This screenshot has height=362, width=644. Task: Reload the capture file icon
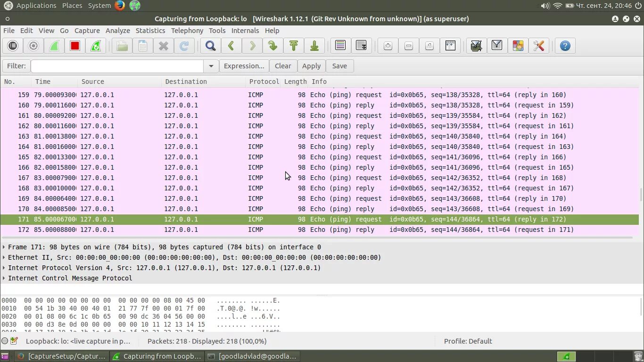[x=184, y=46]
